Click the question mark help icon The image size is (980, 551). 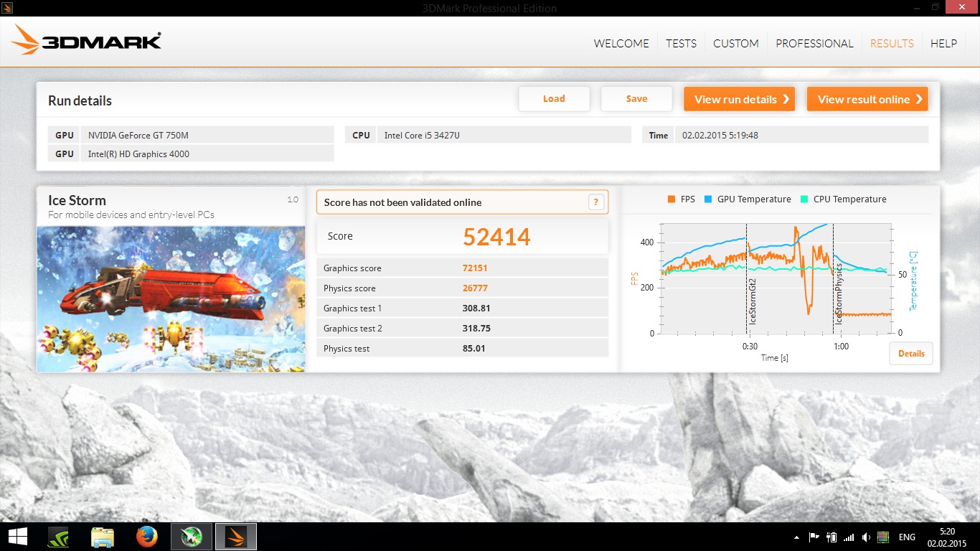(x=596, y=202)
